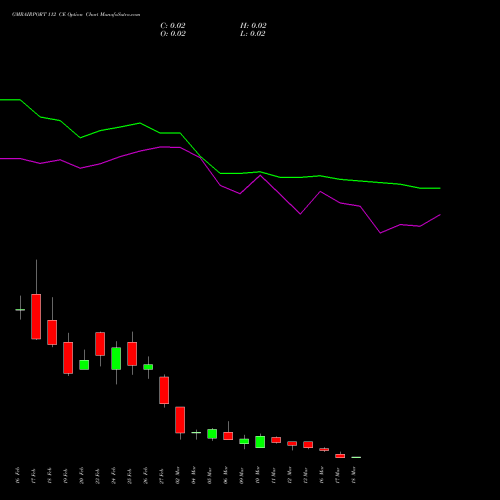Select the small green candle for 26 Feb
Viewport: 500px width, 500px height.
[x=148, y=367]
